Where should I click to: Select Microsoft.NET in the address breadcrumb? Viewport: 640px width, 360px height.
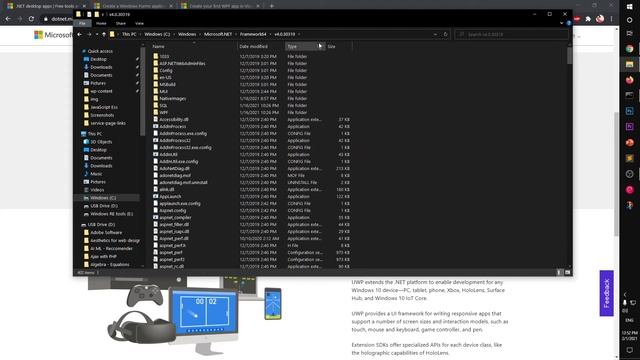[218, 34]
